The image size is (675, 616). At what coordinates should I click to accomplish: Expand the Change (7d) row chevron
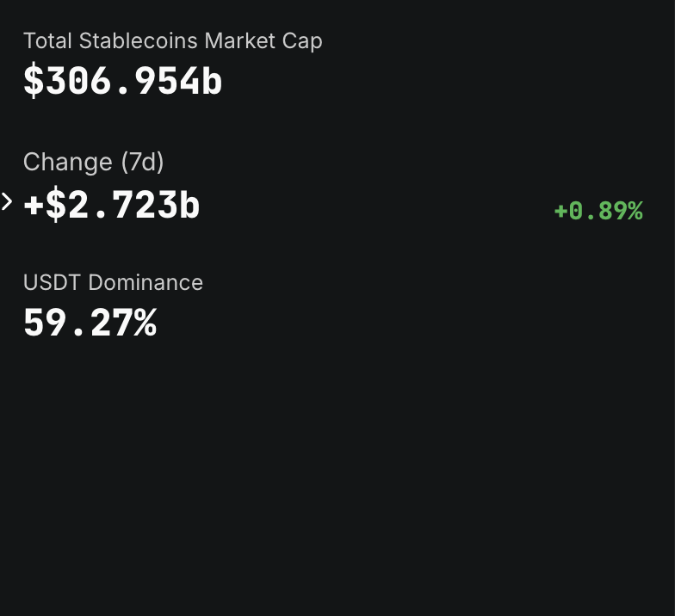pos(7,202)
